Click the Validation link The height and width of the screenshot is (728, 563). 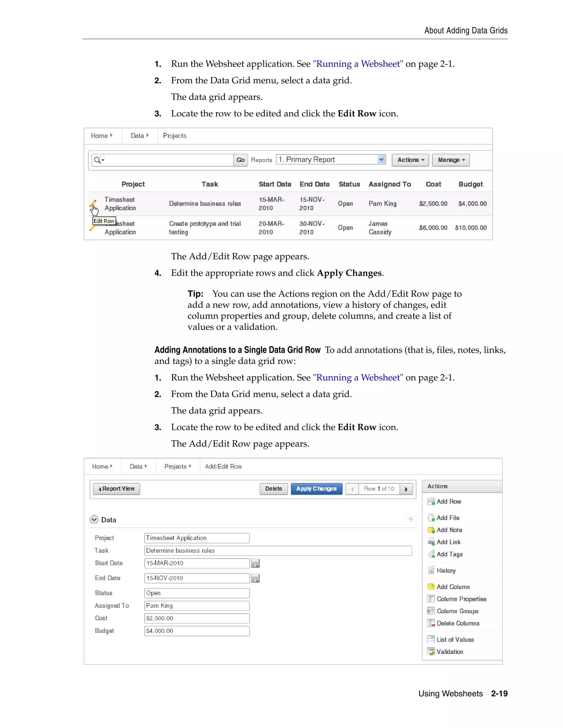[x=450, y=652]
